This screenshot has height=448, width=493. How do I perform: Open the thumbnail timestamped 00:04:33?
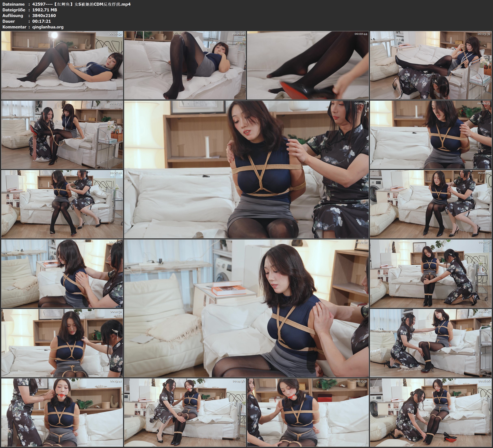tap(62, 134)
